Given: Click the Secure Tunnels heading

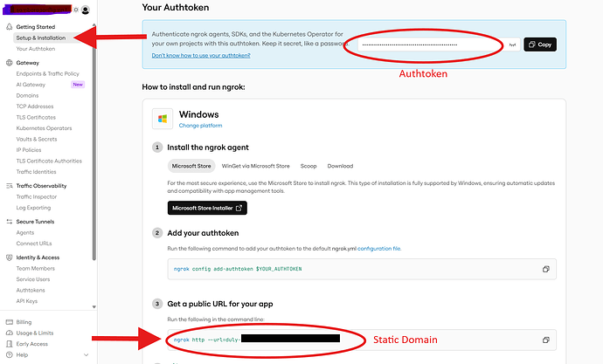Looking at the screenshot, I should click(x=35, y=222).
